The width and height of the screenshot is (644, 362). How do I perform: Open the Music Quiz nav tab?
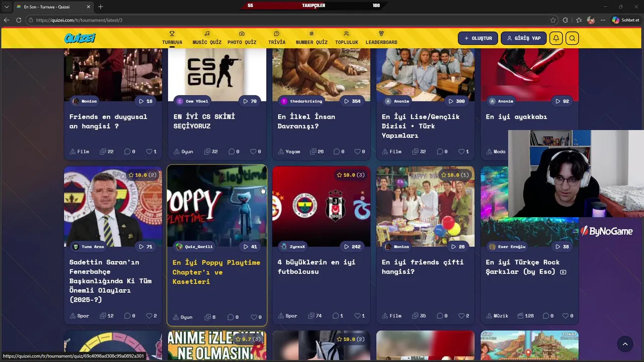tap(207, 38)
